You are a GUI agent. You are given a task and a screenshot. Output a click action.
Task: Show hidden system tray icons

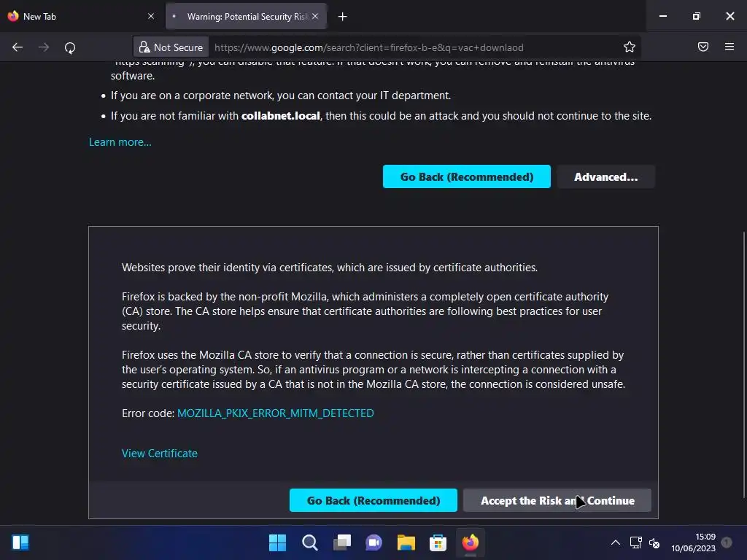coord(616,542)
